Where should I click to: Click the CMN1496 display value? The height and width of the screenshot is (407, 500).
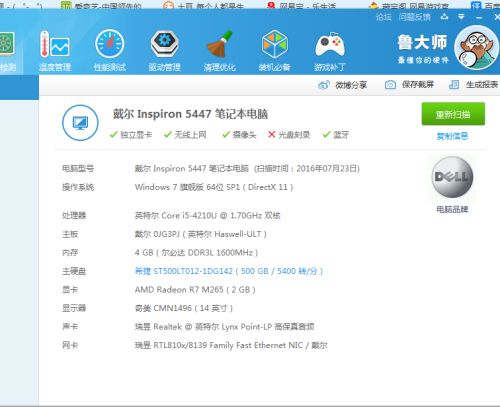[x=184, y=308]
